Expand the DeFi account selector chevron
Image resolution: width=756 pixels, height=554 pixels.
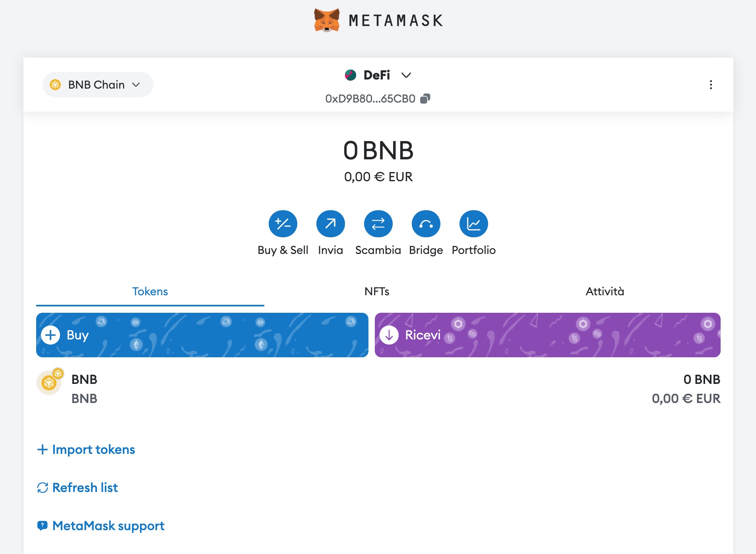pyautogui.click(x=406, y=75)
